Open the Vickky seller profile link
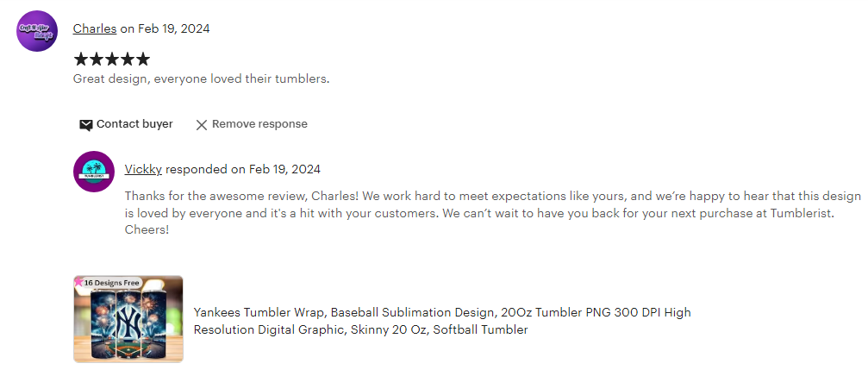 pyautogui.click(x=143, y=169)
